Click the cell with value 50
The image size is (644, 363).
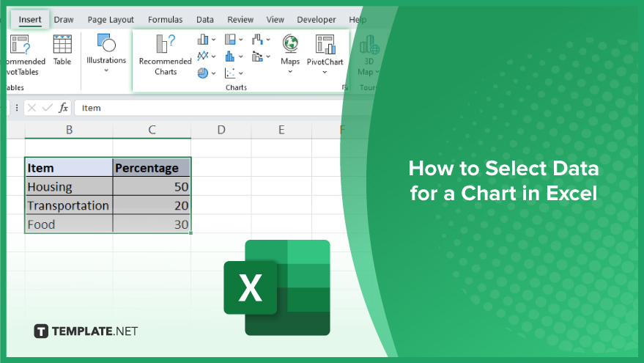coord(152,187)
